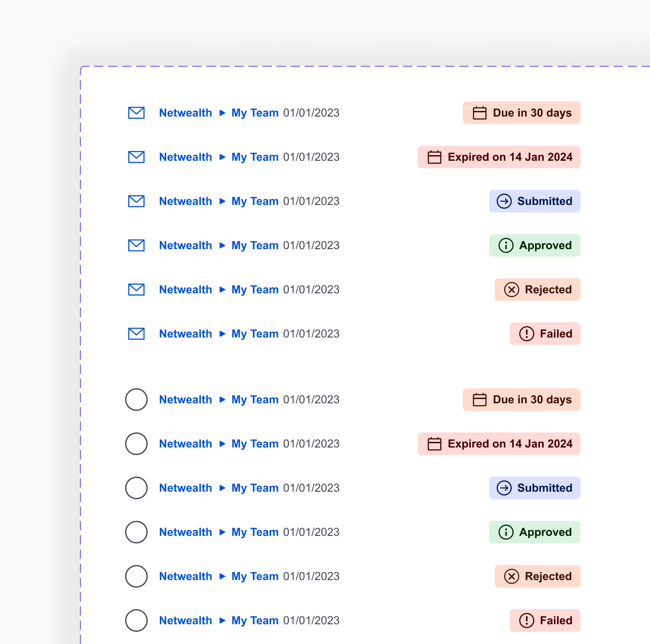Image resolution: width=650 pixels, height=644 pixels.
Task: Click the X icon in the envelope row's Rejected badge
Action: point(511,290)
